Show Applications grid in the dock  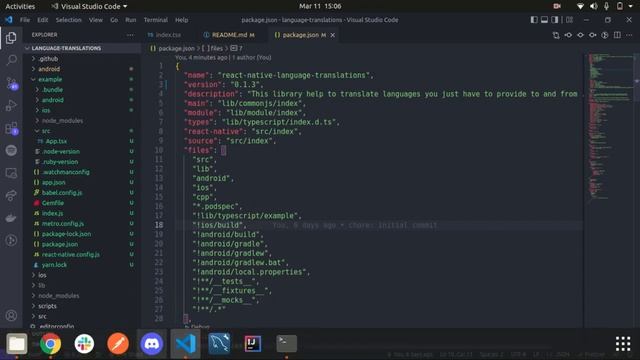[623, 344]
